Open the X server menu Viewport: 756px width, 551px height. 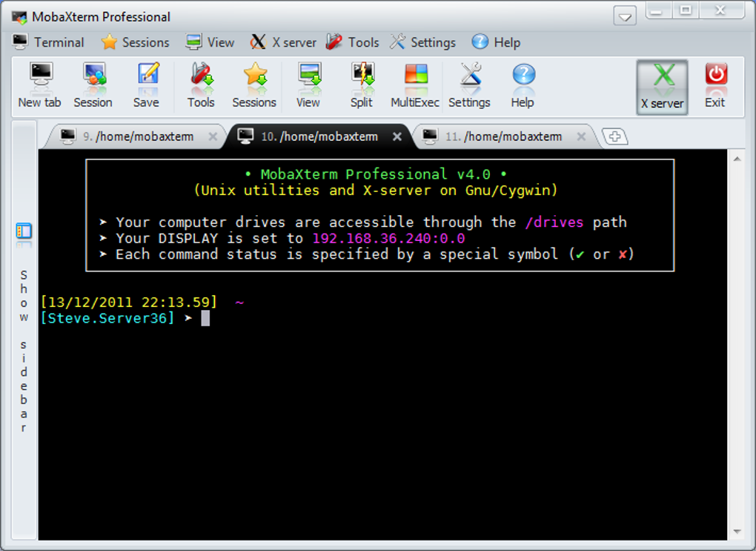(x=283, y=42)
